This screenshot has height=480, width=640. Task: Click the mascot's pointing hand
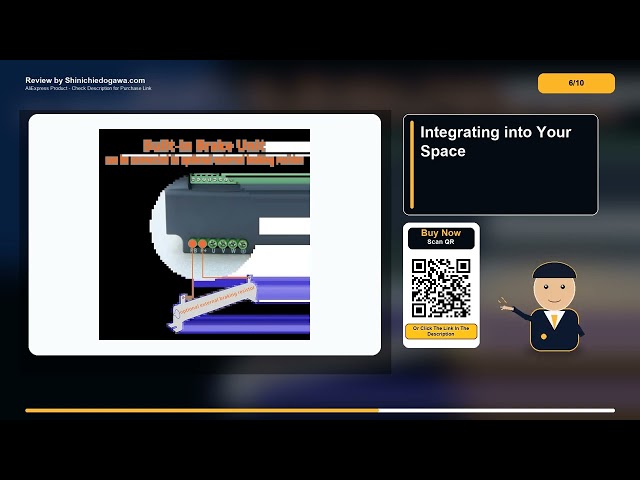coord(506,306)
